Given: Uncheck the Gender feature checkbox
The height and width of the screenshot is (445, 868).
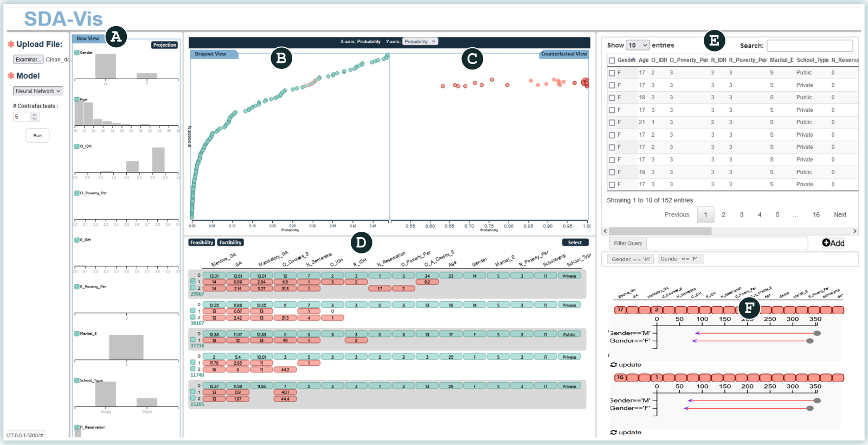Looking at the screenshot, I should coord(77,53).
